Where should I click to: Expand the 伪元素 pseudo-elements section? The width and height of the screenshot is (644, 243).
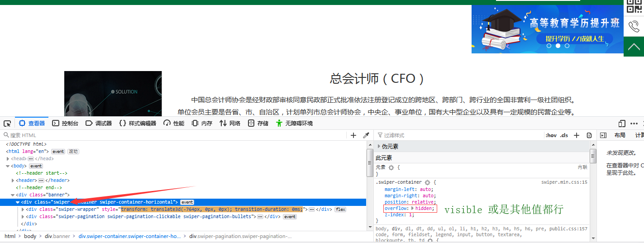click(x=379, y=147)
